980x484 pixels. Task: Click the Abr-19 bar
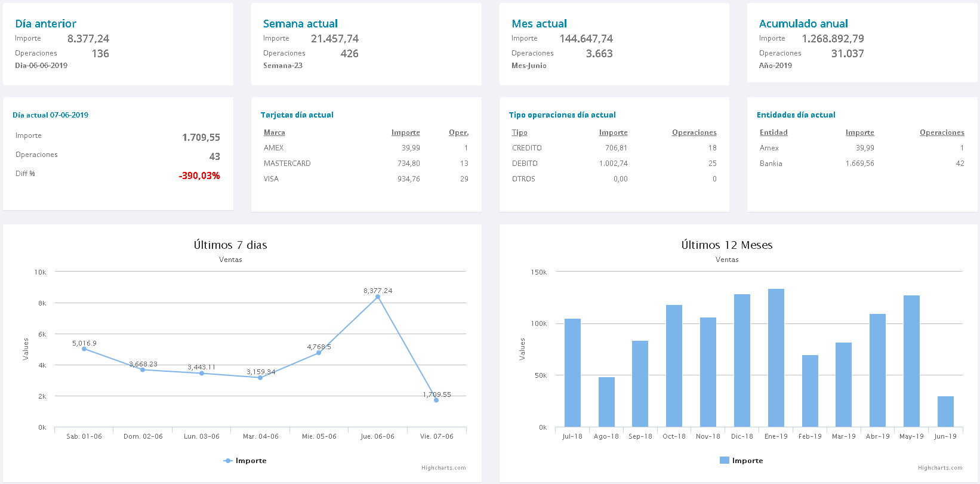click(878, 371)
